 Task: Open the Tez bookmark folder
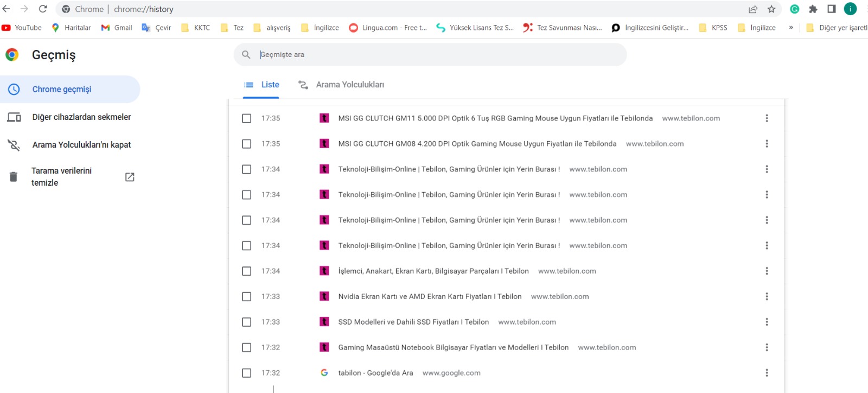232,28
